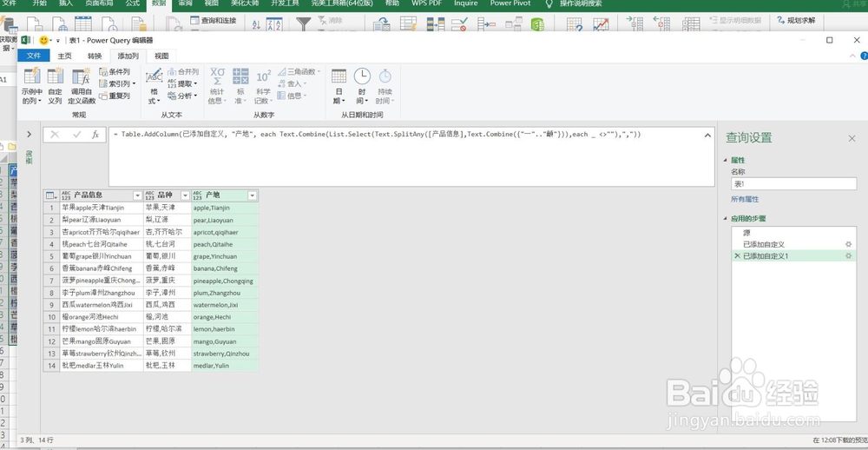Click Duplicate Column (重复列) button
868x450 pixels.
pos(115,96)
